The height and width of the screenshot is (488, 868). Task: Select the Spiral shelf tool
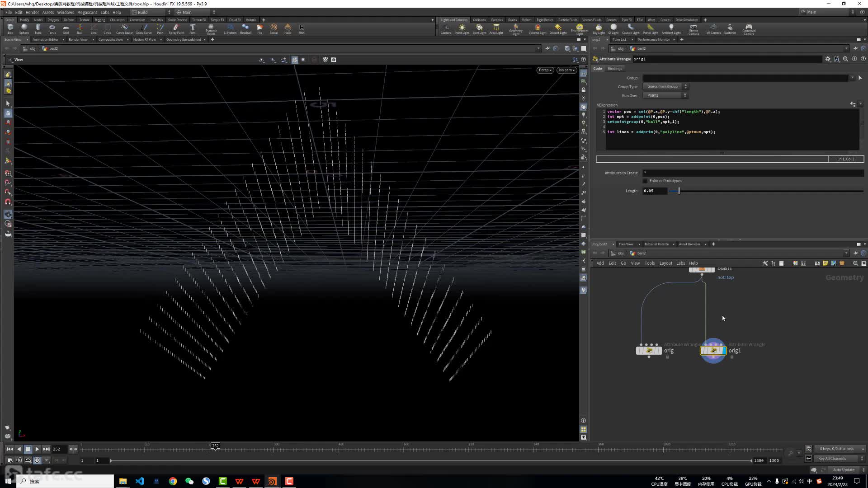click(274, 29)
